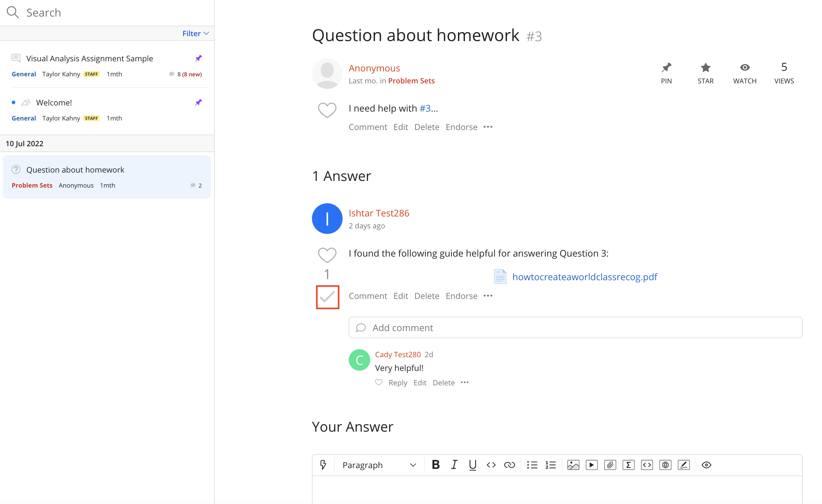Heart the original question post
The image size is (822, 504).
[x=327, y=110]
